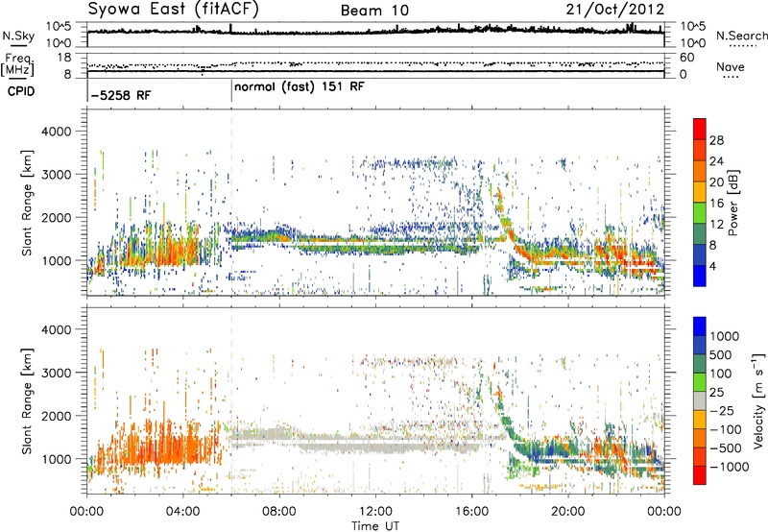This screenshot has height=532, width=768.
Task: Click the 'Velocity [m s-1]' color bar label
Action: pyautogui.click(x=758, y=400)
